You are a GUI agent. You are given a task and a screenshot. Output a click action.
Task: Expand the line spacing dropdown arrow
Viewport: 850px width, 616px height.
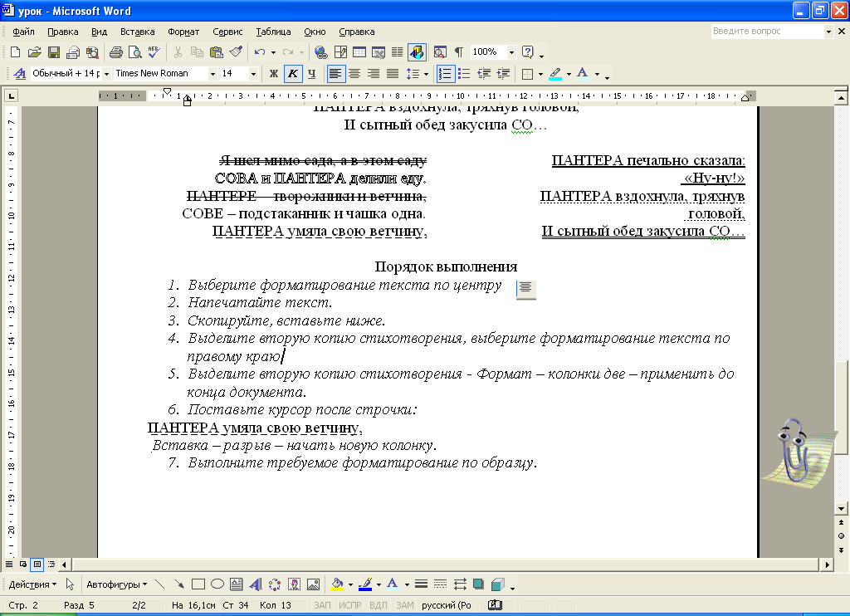[426, 73]
